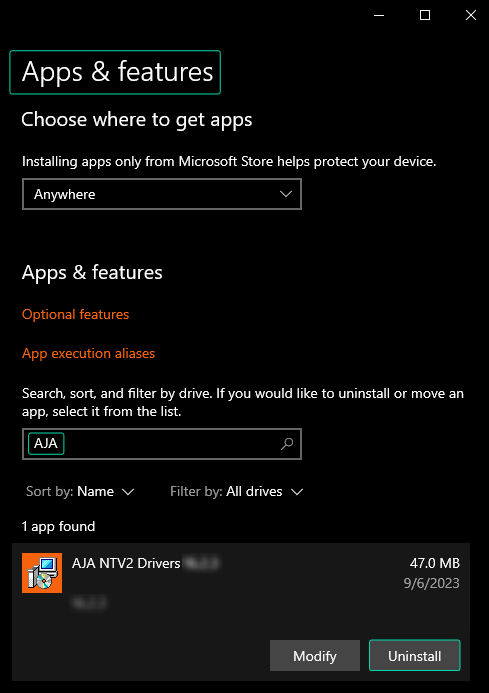Expand the Filter by All drives dropdown
489x693 pixels.
tap(237, 491)
